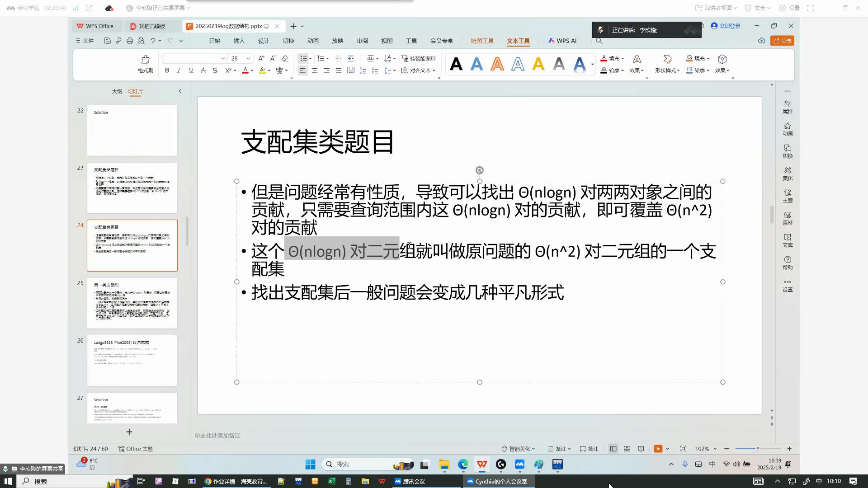Expand the font name combo box
This screenshot has width=868, height=488.
(223, 58)
